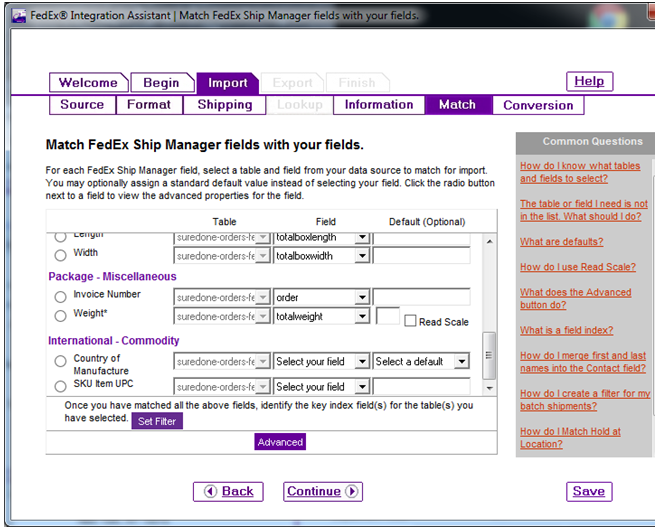Click the SKU Item UPC default input
664x531 pixels.
click(x=421, y=387)
